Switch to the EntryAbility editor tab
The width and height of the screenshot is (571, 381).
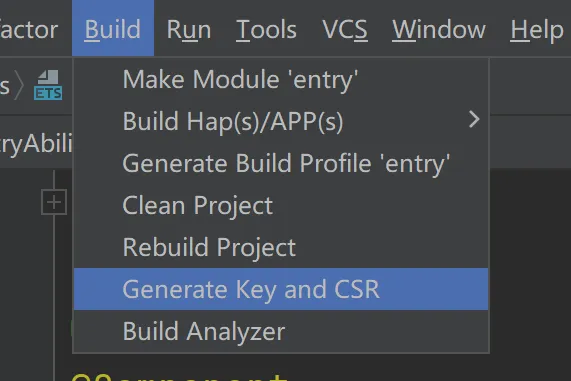[x=36, y=144]
